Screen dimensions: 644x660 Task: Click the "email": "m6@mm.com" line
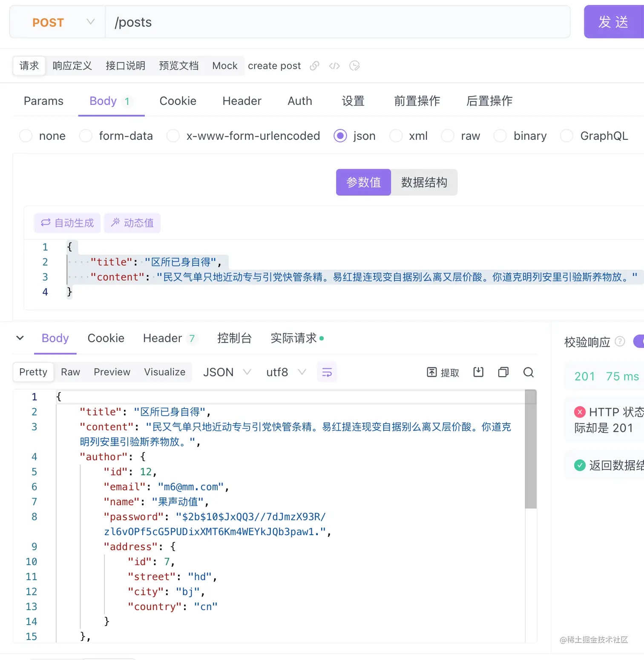167,487
